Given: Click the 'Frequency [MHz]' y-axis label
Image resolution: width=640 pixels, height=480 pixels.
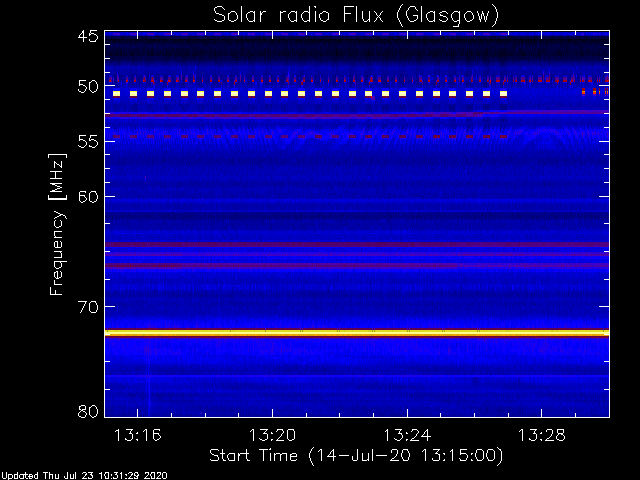Looking at the screenshot, I should (58, 222).
